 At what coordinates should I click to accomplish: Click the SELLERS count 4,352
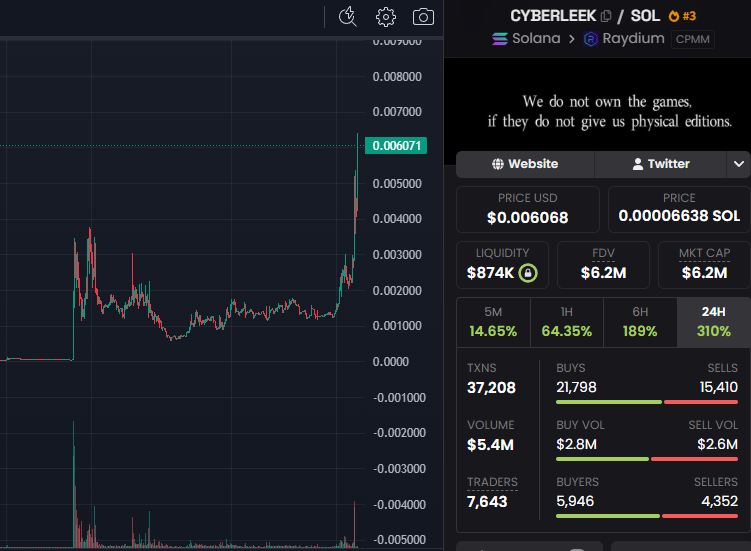[719, 501]
